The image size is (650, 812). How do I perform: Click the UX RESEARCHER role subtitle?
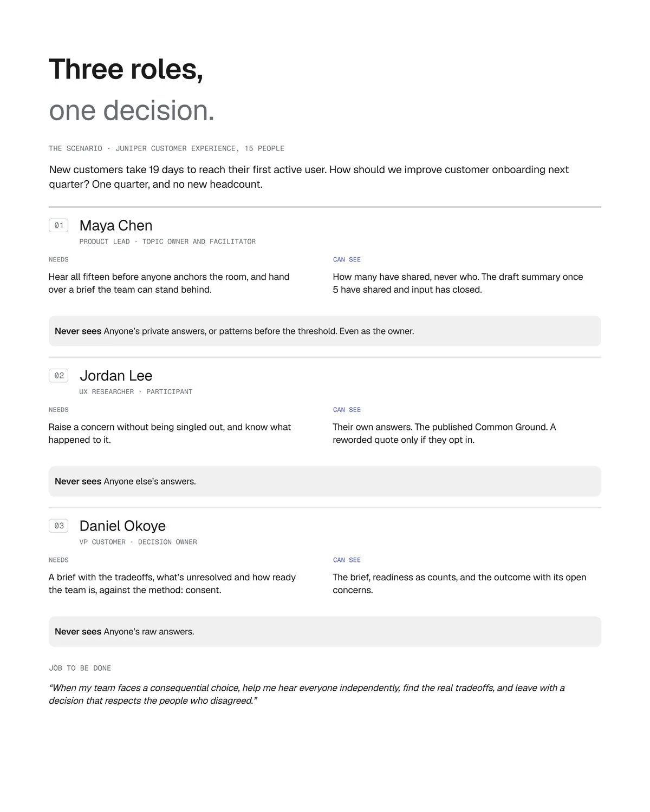[x=136, y=392]
